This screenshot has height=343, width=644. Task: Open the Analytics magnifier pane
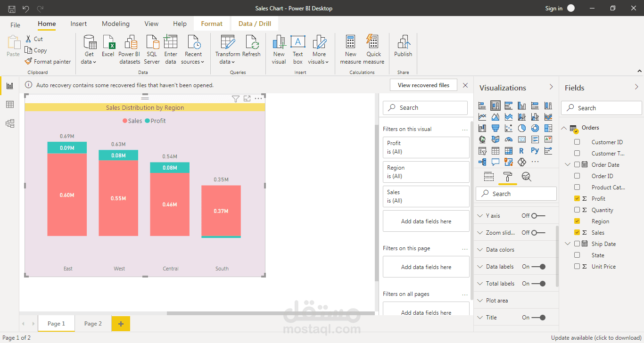pos(527,177)
